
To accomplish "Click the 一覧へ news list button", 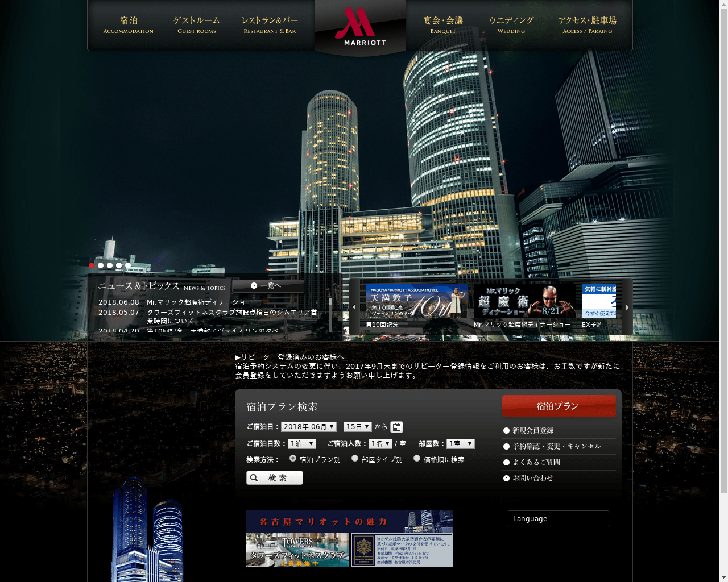I will pyautogui.click(x=268, y=286).
